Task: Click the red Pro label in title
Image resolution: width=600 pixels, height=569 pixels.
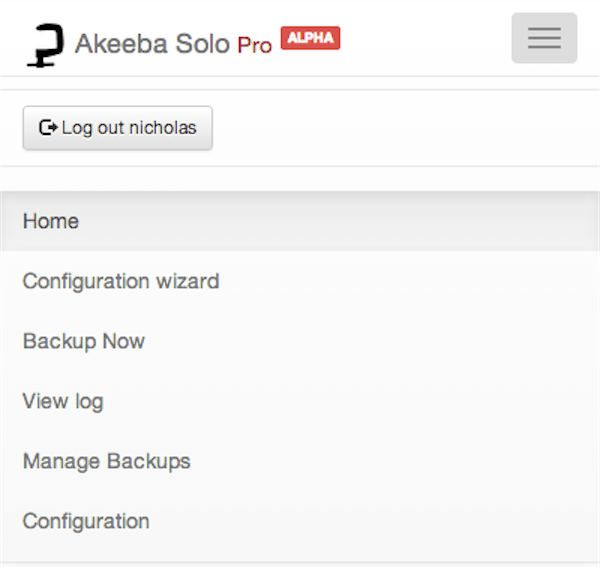Action: 254,45
